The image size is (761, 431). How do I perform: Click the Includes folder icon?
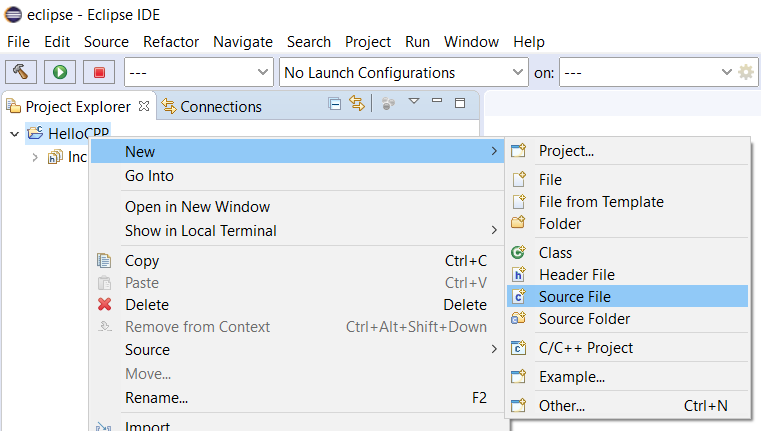click(x=55, y=157)
